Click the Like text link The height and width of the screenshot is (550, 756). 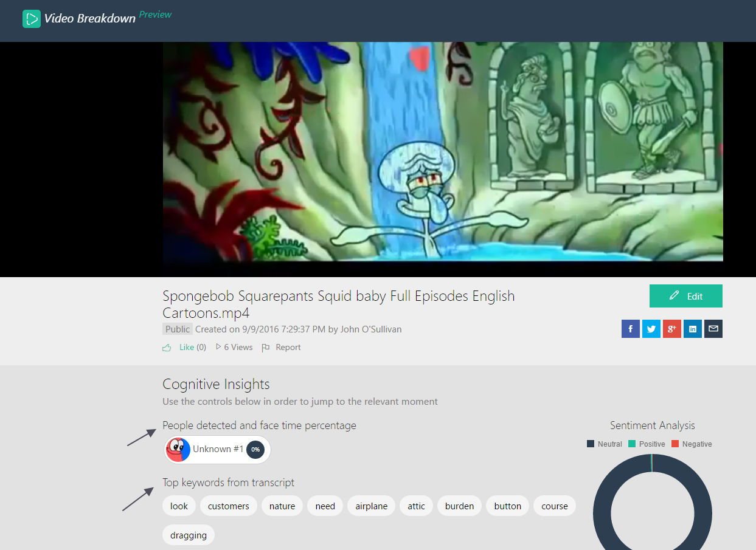(x=187, y=348)
